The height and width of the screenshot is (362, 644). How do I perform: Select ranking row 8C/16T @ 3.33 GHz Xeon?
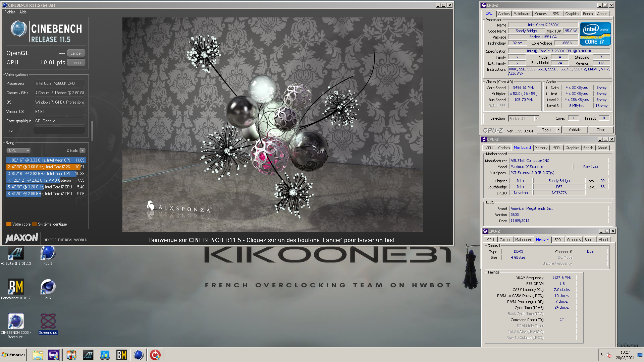click(x=46, y=160)
